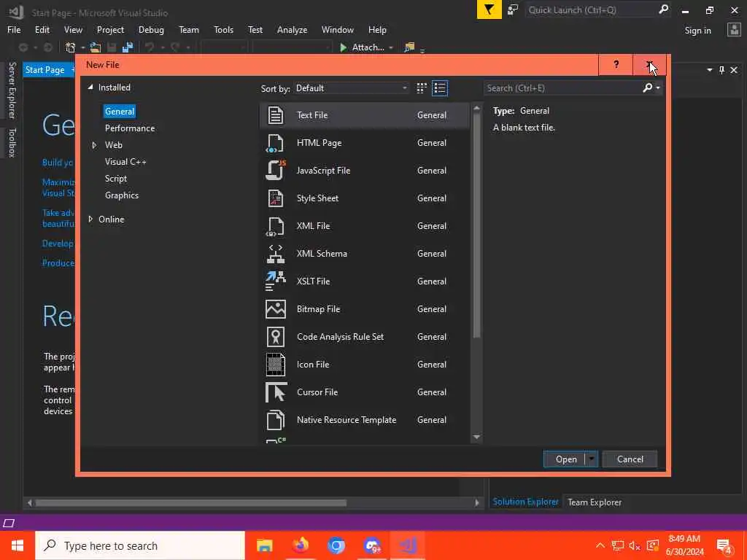Open File Explorer from the taskbar
This screenshot has width=747, height=560.
click(264, 545)
